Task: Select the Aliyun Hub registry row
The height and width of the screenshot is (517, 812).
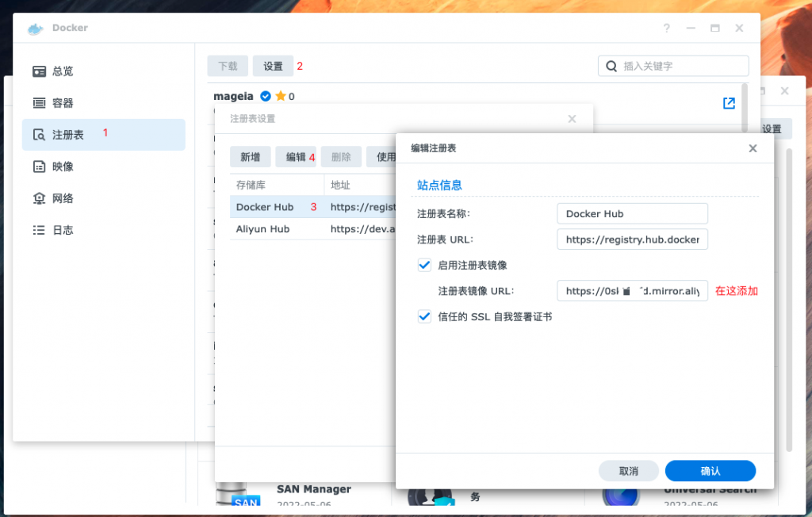Action: click(312, 229)
